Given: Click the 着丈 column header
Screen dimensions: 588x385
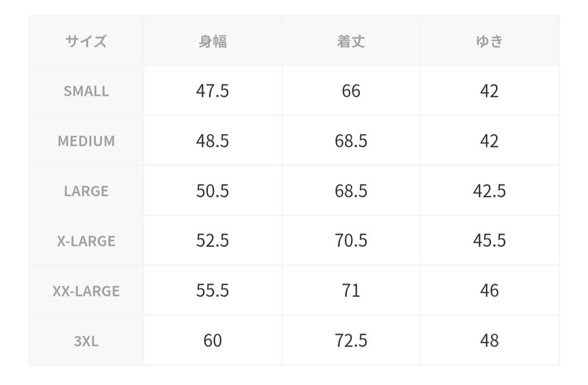Looking at the screenshot, I should (351, 41).
